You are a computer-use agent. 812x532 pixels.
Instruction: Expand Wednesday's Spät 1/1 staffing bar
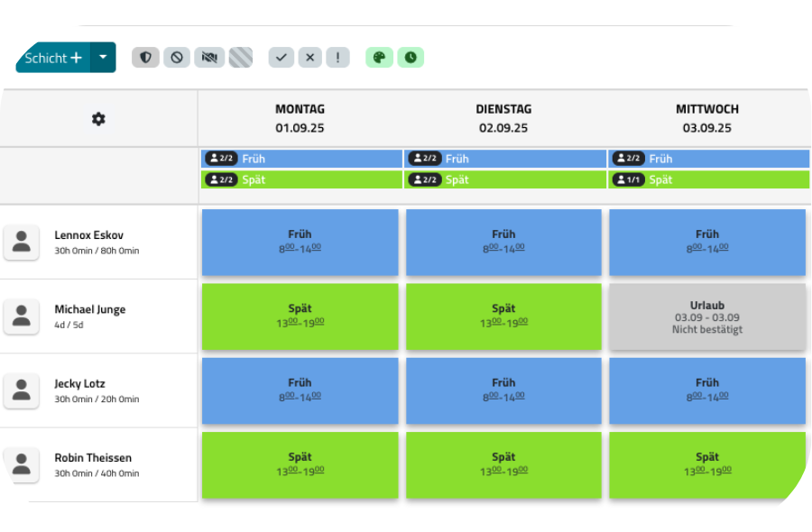point(709,179)
